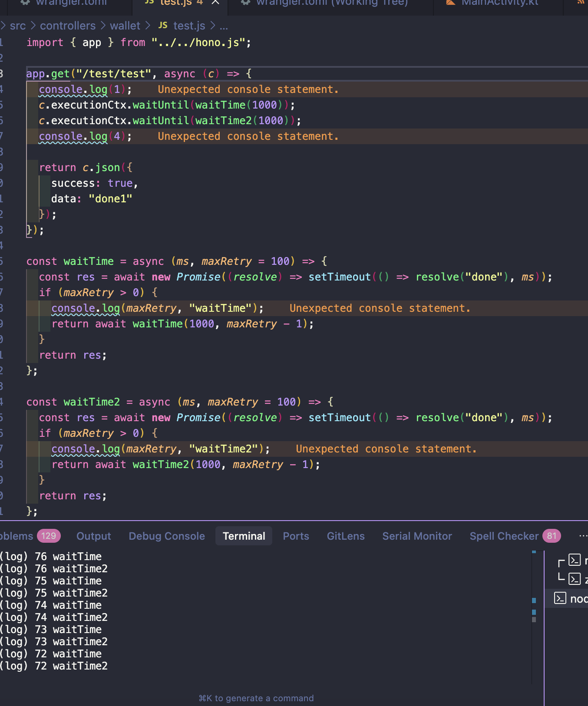This screenshot has height=706, width=588.
Task: Switch to the Output panel tab
Action: (x=94, y=536)
